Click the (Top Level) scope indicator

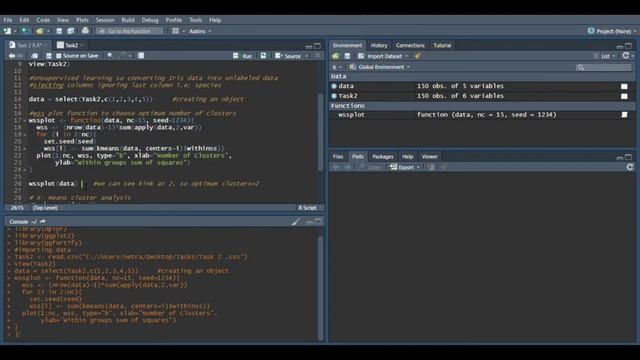(45, 208)
